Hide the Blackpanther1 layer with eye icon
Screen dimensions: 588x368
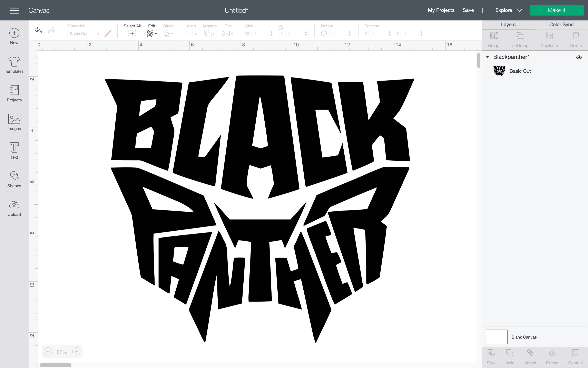(x=579, y=57)
